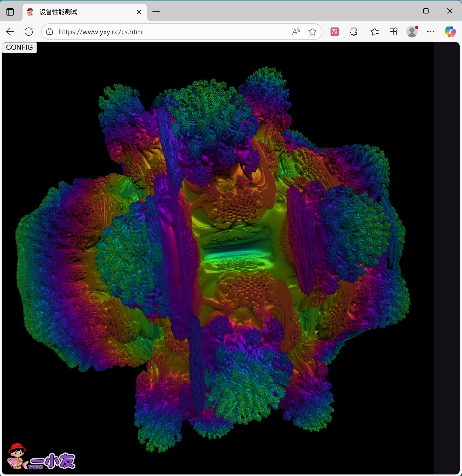
Task: Refresh the current page
Action: [x=29, y=32]
